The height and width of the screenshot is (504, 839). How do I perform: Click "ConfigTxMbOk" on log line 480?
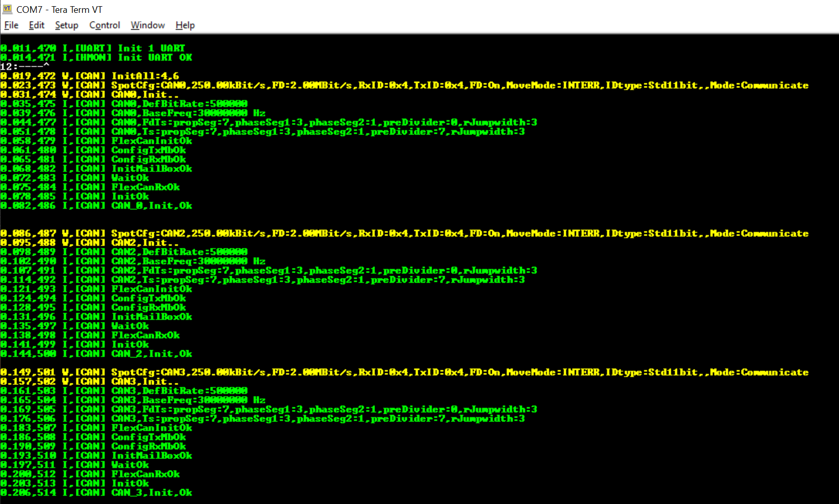coord(149,150)
